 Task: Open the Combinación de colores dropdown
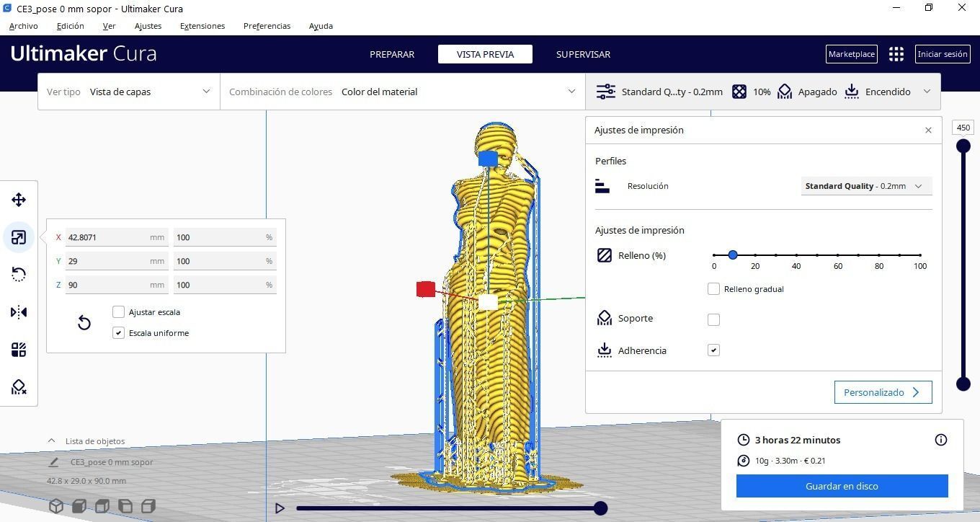(403, 92)
